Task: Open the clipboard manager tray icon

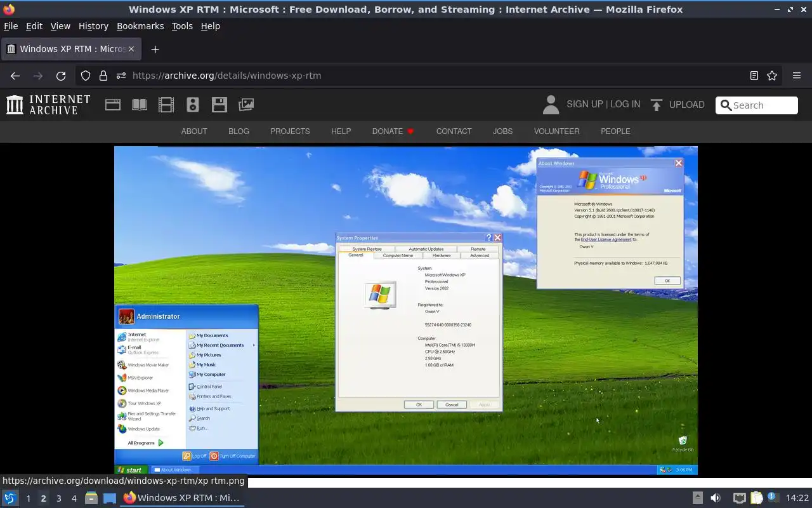Action: point(756,498)
